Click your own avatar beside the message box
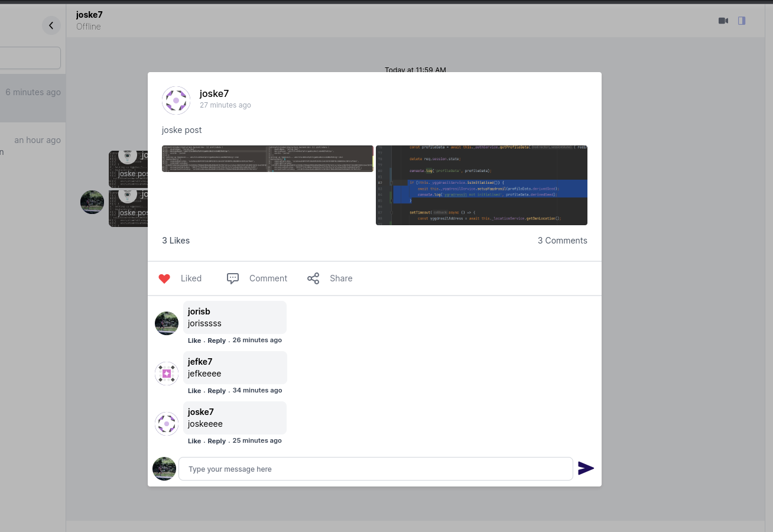Viewport: 773px width, 532px height. [x=164, y=468]
